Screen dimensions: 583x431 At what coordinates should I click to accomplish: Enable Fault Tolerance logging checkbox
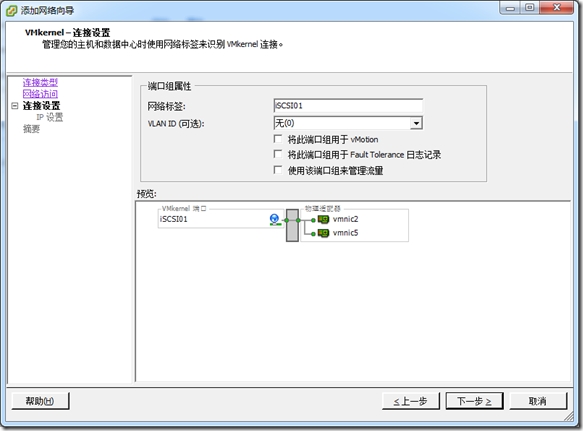[278, 154]
